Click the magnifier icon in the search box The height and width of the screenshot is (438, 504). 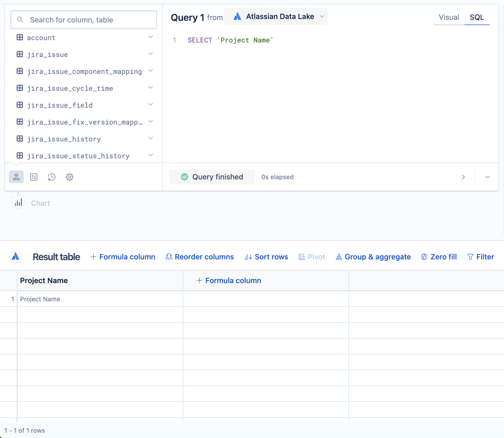[x=20, y=20]
